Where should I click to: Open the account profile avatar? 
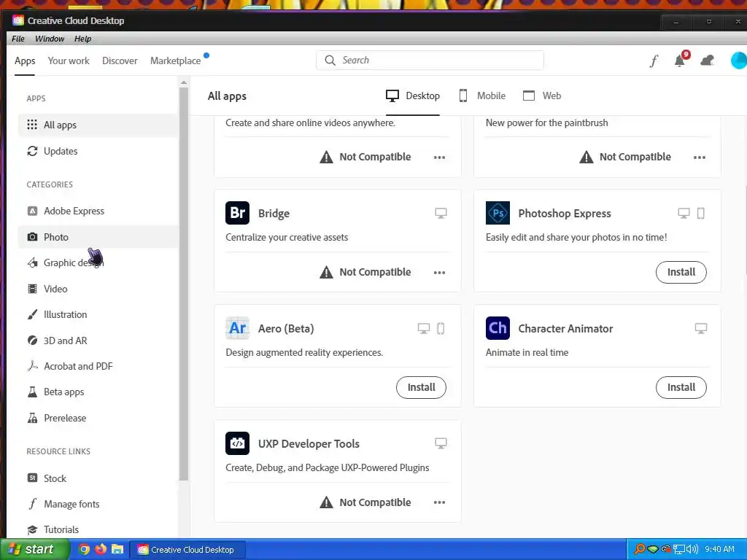(x=739, y=61)
